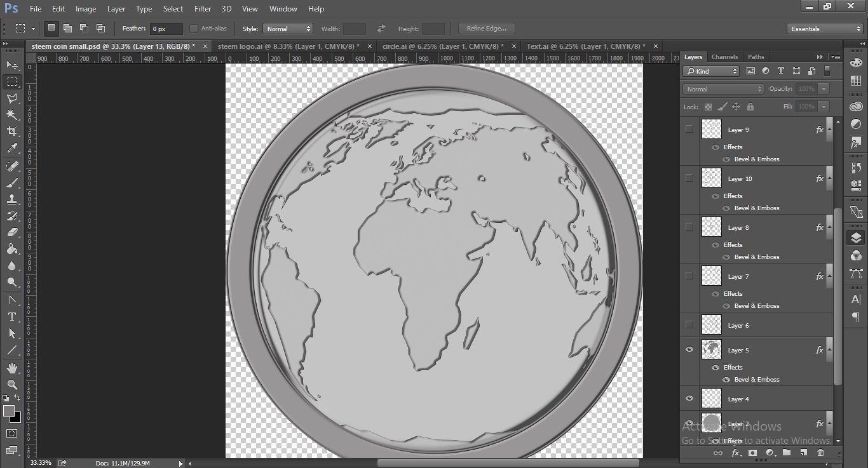Collapse Layer 7 effects list
This screenshot has width=868, height=468.
click(829, 276)
